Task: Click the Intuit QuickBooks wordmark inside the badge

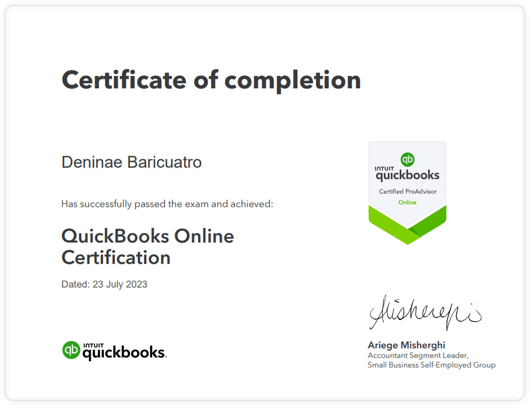Action: (407, 175)
